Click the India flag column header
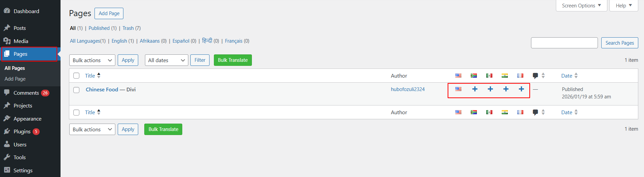Viewport: 644px width, 177px height. [505, 76]
